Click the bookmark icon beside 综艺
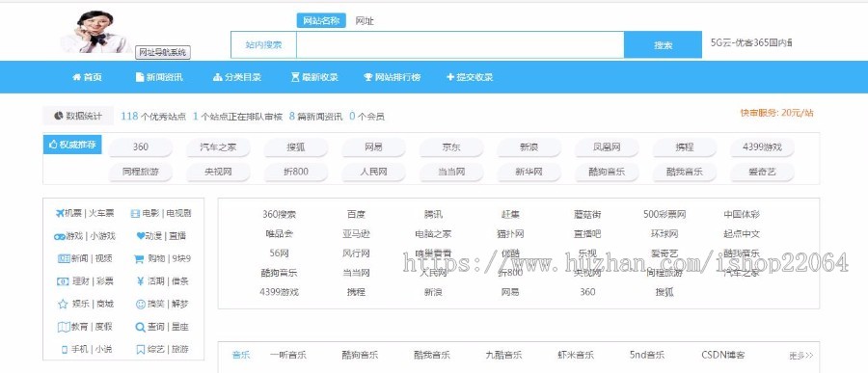Screen dimensions: 868x373 click(140, 350)
